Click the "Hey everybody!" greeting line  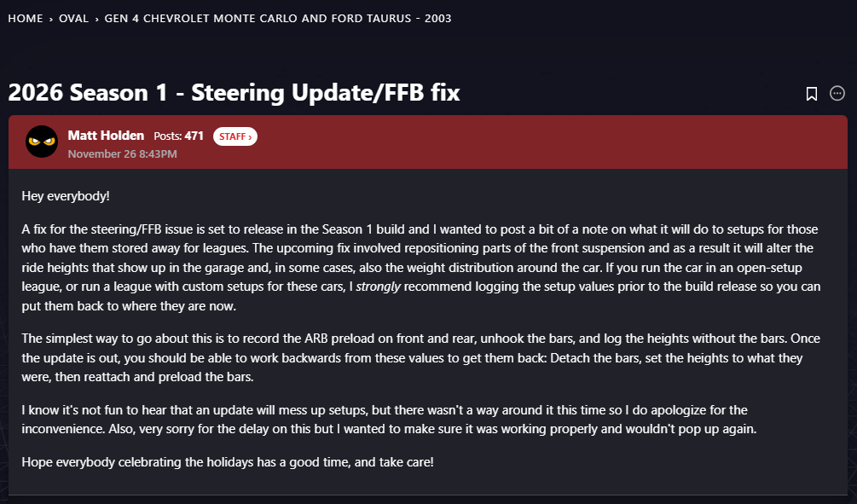pyautogui.click(x=66, y=197)
